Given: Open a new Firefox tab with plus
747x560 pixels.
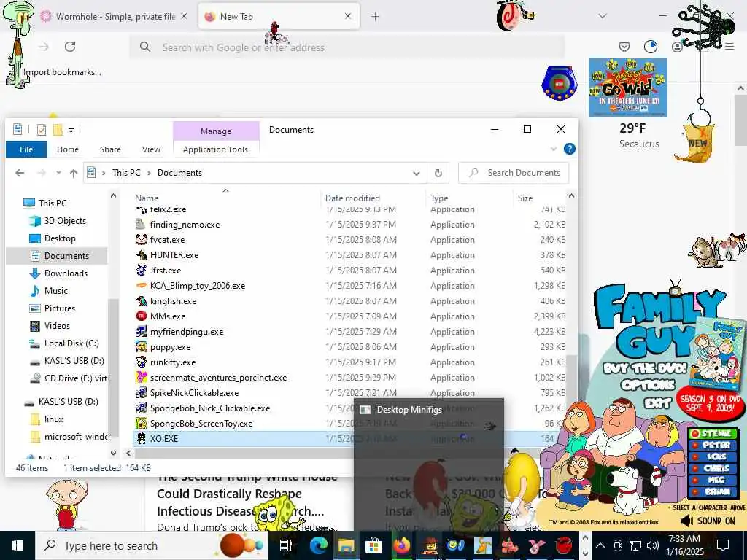Looking at the screenshot, I should point(376,17).
